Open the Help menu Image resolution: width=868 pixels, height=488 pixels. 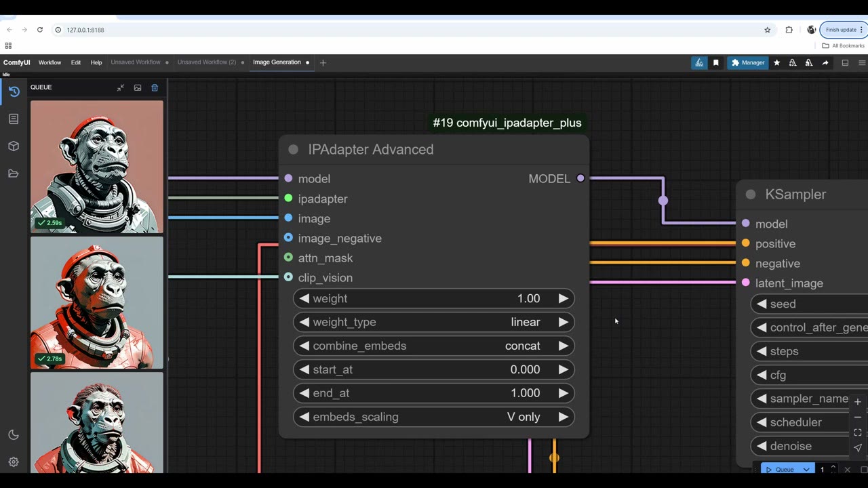click(96, 62)
